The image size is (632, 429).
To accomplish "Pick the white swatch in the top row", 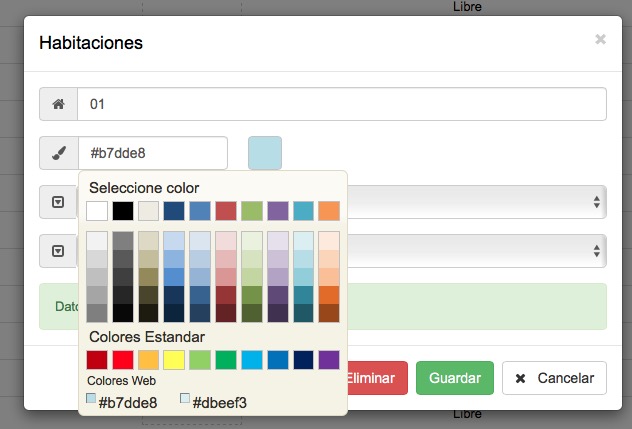I will click(x=97, y=210).
